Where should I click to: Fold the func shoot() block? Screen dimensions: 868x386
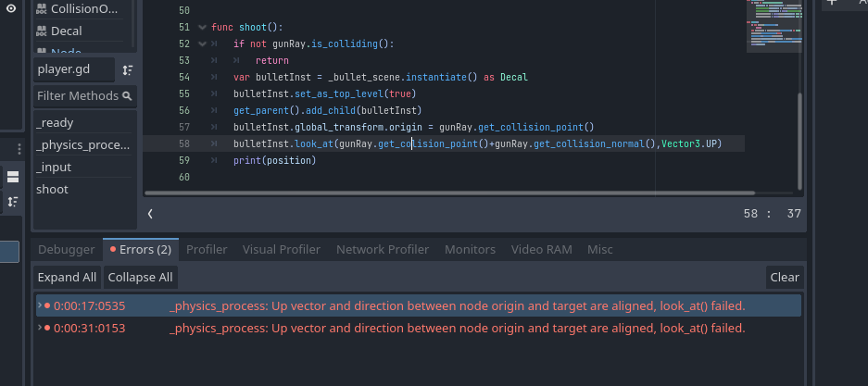coord(202,27)
